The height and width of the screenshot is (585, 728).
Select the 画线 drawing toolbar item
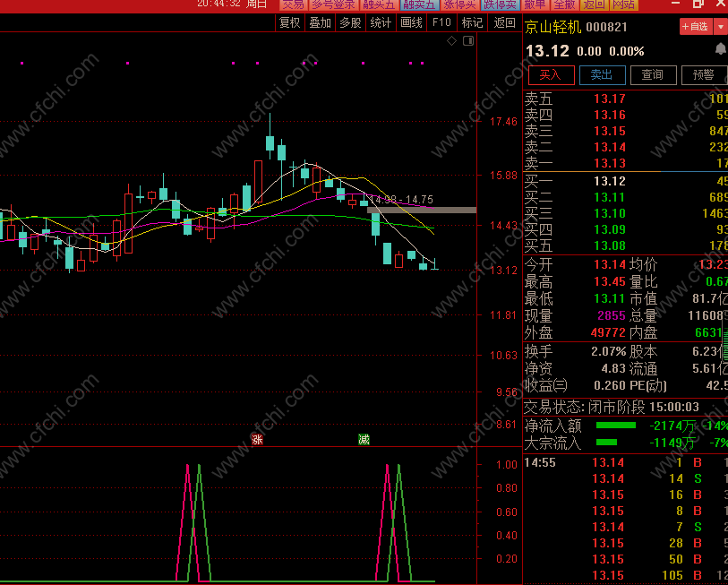(411, 22)
